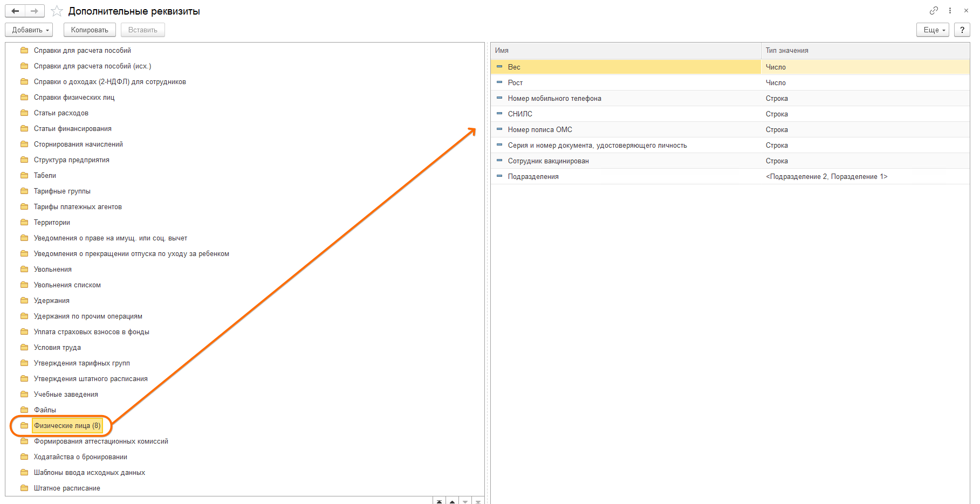Select the Номер мобильного телефона row
The height and width of the screenshot is (504, 980).
[x=730, y=98]
